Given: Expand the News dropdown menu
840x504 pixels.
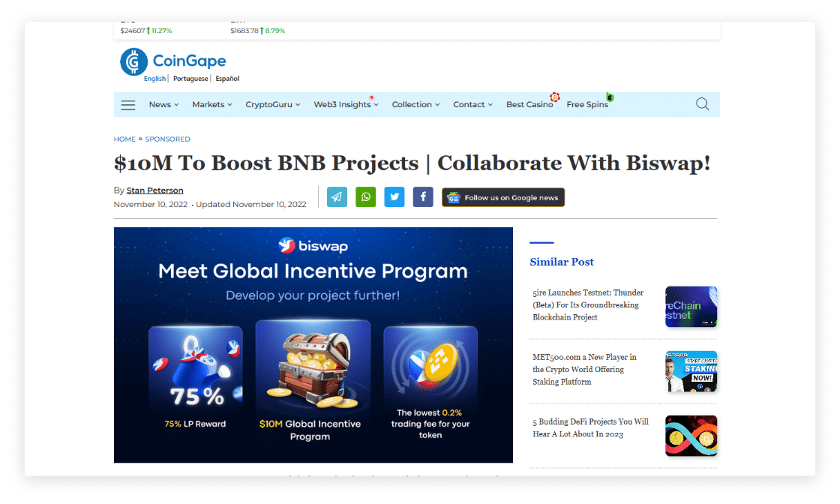Looking at the screenshot, I should (163, 105).
